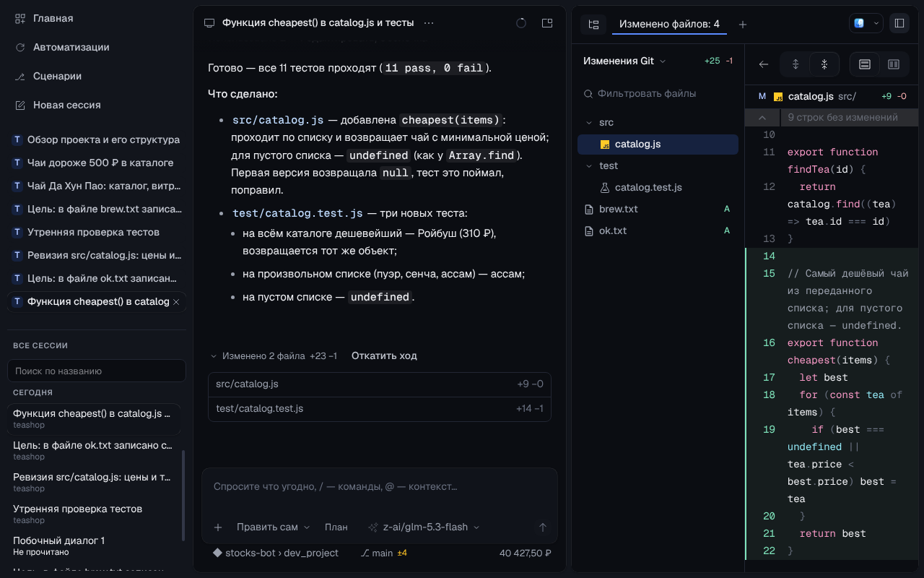
Task: Open the session title more options (ellipsis)
Action: 429,23
